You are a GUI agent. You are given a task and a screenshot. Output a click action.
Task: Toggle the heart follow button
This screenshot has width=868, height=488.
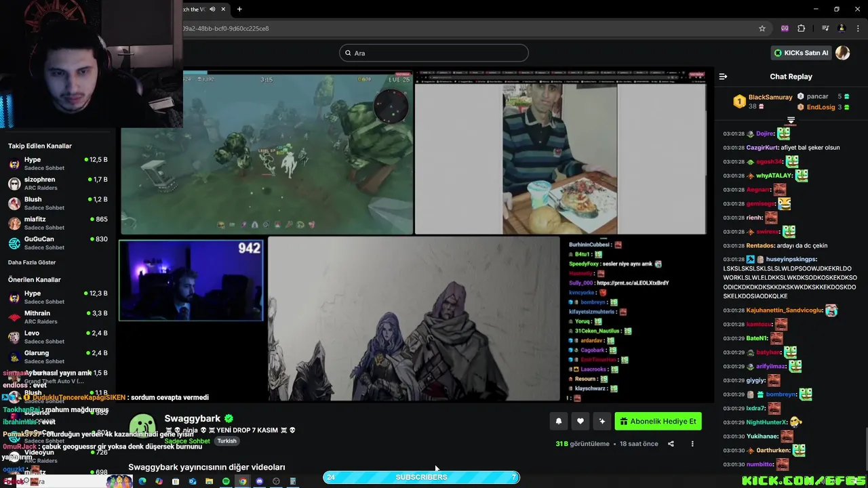coord(580,422)
